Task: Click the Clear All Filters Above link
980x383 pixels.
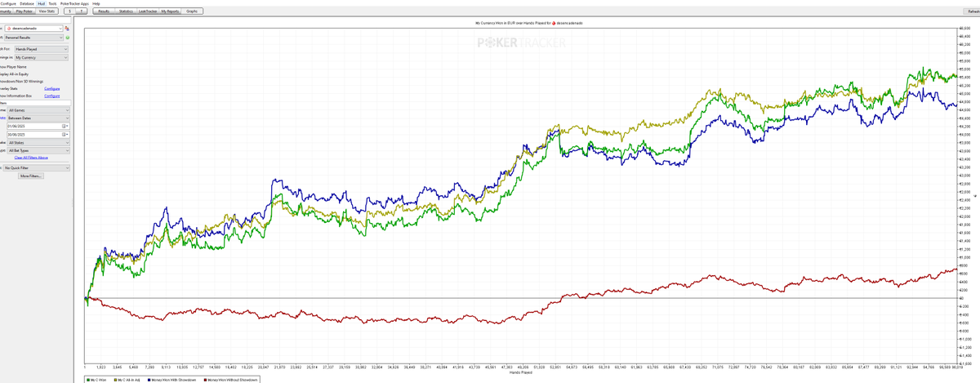Action: tap(31, 158)
